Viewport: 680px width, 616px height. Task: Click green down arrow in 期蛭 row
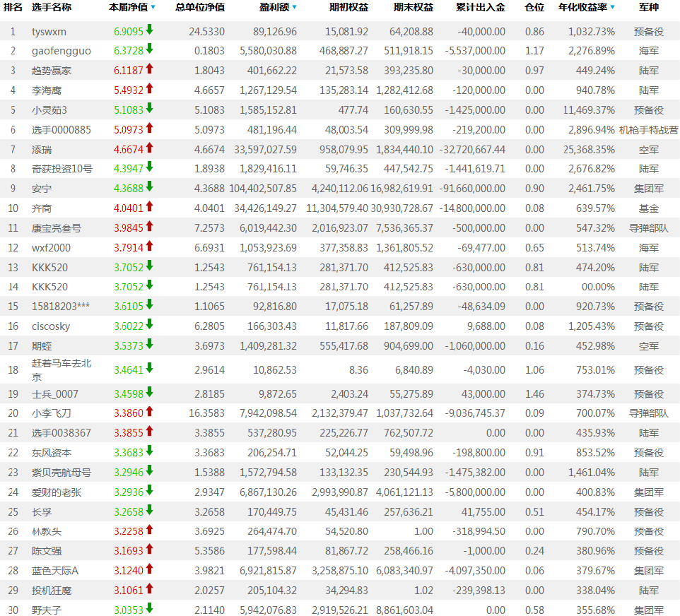click(x=150, y=344)
